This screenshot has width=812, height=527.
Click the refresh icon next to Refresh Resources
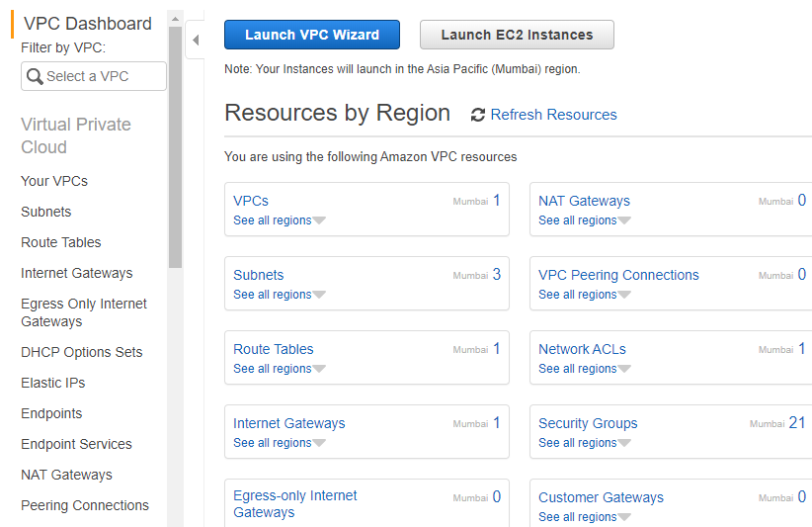(477, 115)
